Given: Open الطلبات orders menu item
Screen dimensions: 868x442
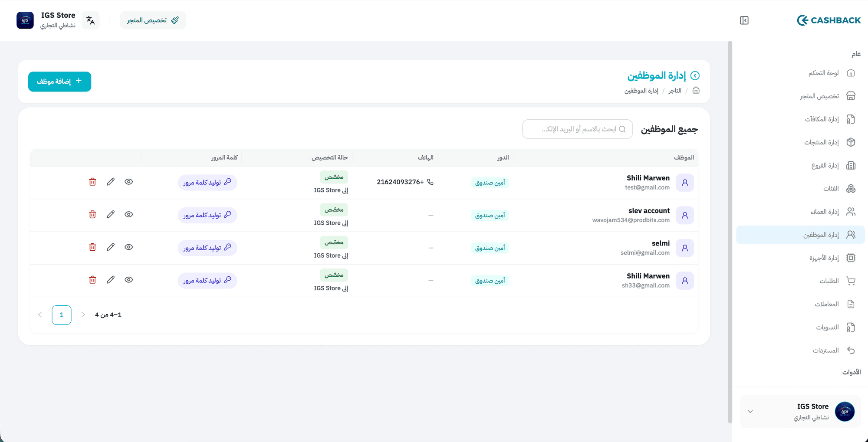Looking at the screenshot, I should click(x=800, y=281).
